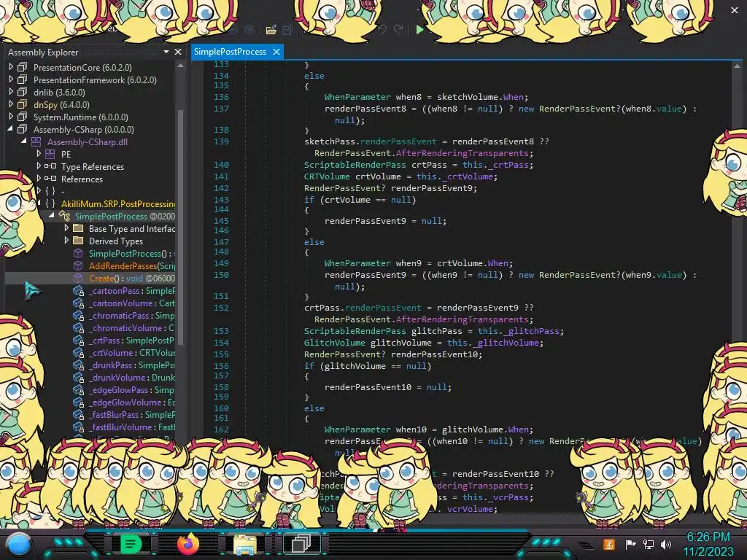Screen dimensions: 747x560
Task: Click the References node icon
Action: tap(50, 179)
